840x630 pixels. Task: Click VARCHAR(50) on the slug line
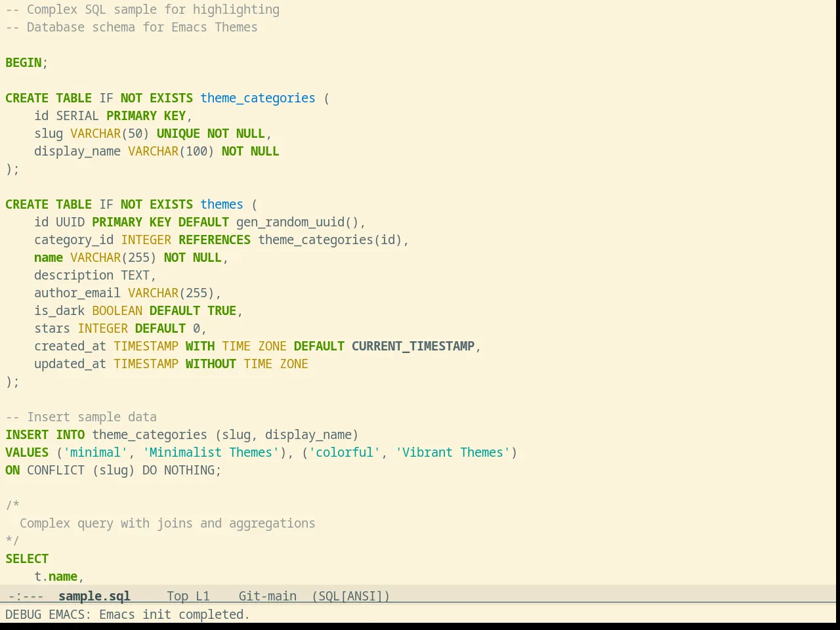click(110, 133)
